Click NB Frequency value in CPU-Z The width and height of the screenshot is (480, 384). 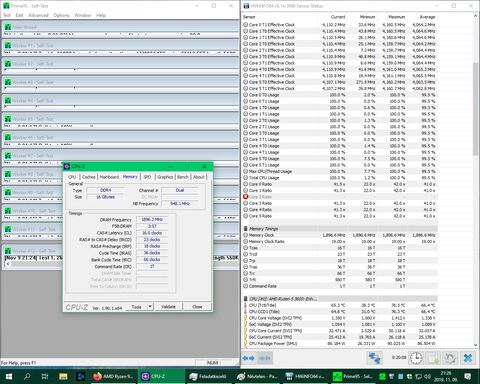coord(180,203)
